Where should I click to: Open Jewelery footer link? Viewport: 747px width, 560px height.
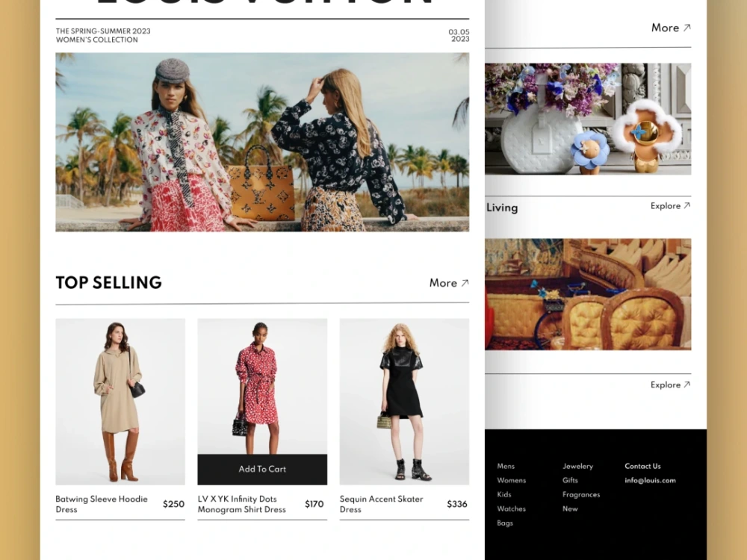point(578,466)
